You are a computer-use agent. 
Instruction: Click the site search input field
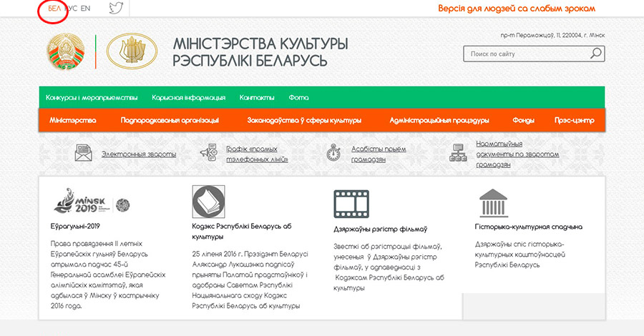pos(526,54)
